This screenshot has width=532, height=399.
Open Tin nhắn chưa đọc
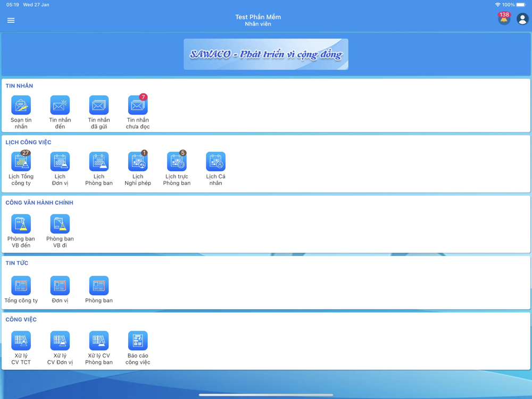coord(138,105)
